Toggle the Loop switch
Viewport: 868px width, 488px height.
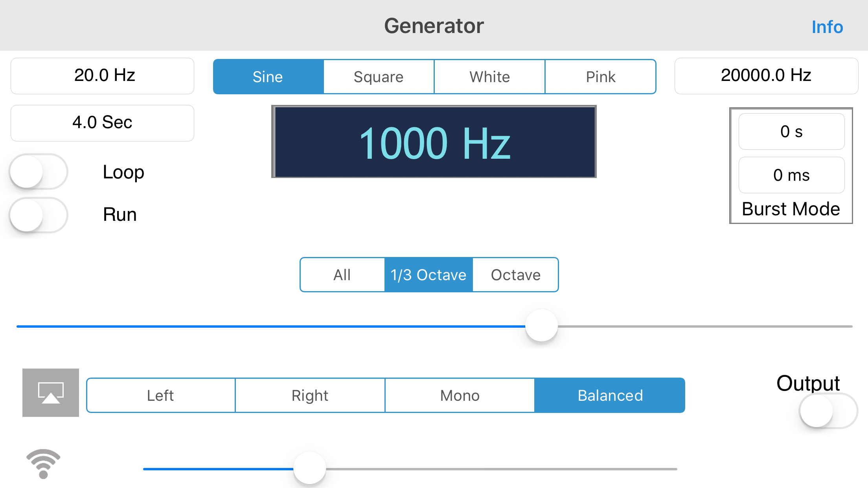coord(39,172)
